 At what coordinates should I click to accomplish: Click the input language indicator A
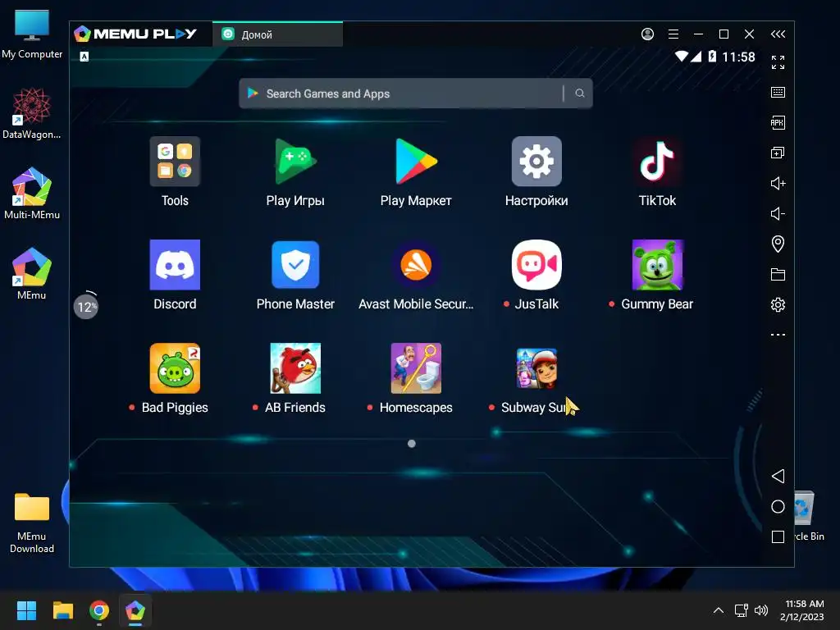click(84, 57)
